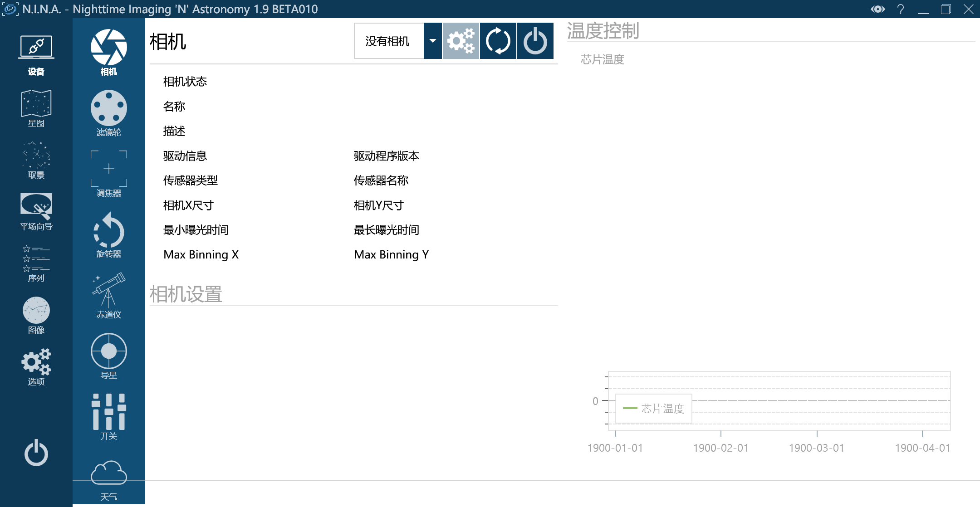Select the 天气 weather cloud icon

click(109, 480)
